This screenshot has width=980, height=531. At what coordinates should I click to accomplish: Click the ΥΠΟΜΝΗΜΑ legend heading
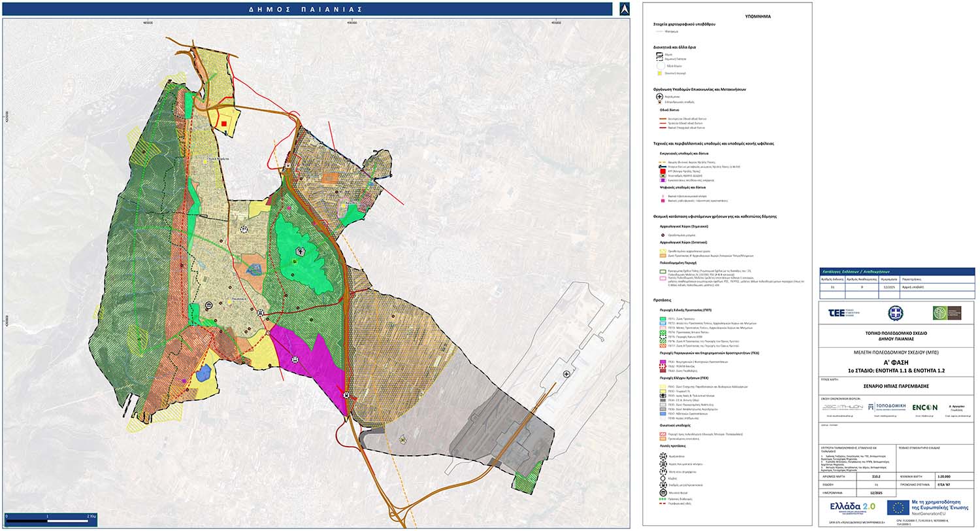click(757, 16)
